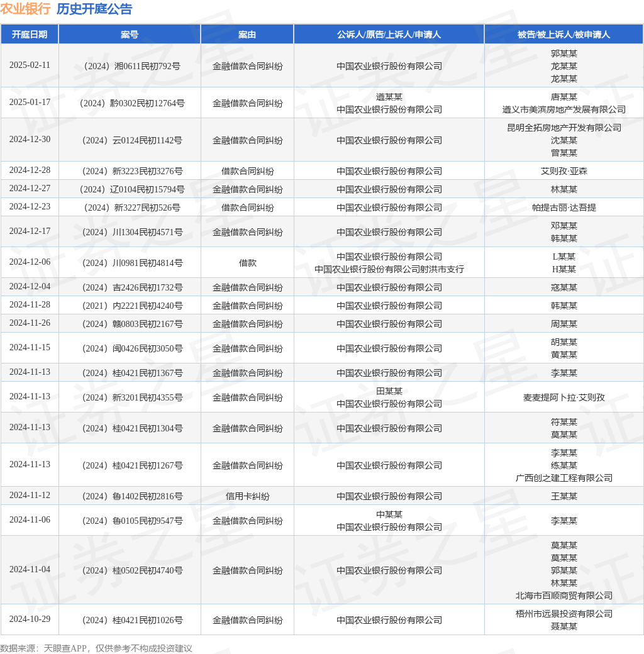Select the date 2024-10-29
This screenshot has height=654, width=644.
30,619
